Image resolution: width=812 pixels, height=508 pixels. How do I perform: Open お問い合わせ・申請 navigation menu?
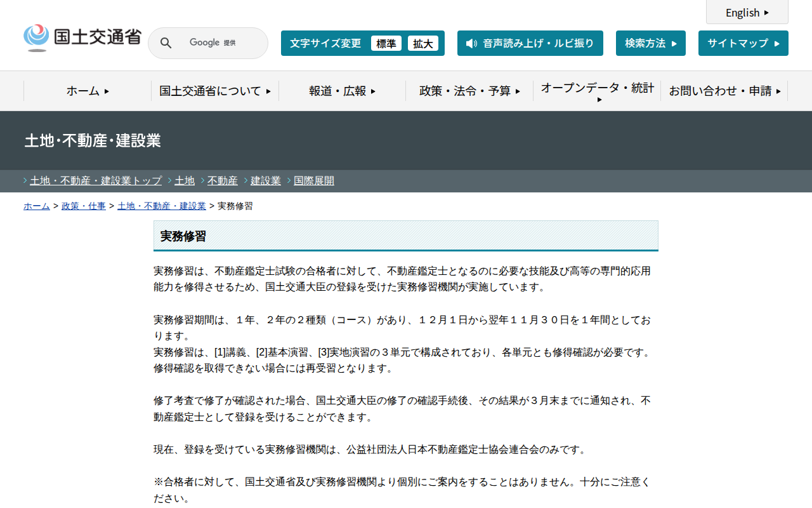coord(724,91)
